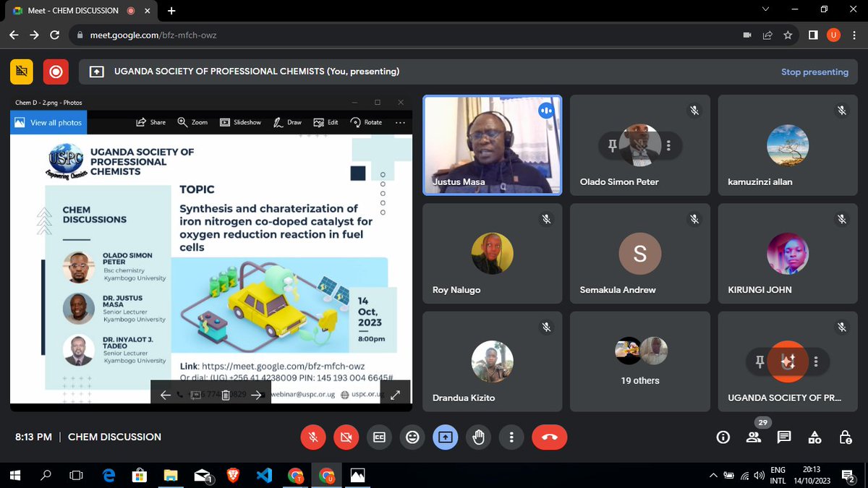The height and width of the screenshot is (488, 868).
Task: Click the presenting screen icon beside the society name
Action: coord(96,72)
